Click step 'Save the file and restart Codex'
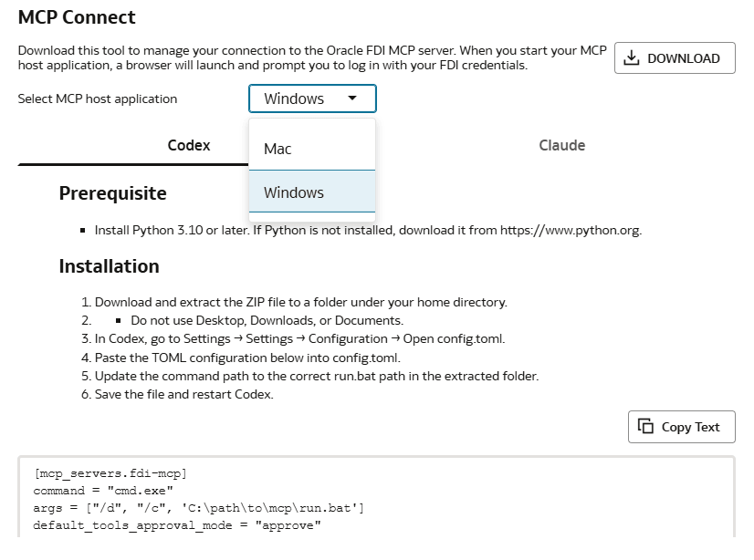This screenshot has width=754, height=560. 183,394
